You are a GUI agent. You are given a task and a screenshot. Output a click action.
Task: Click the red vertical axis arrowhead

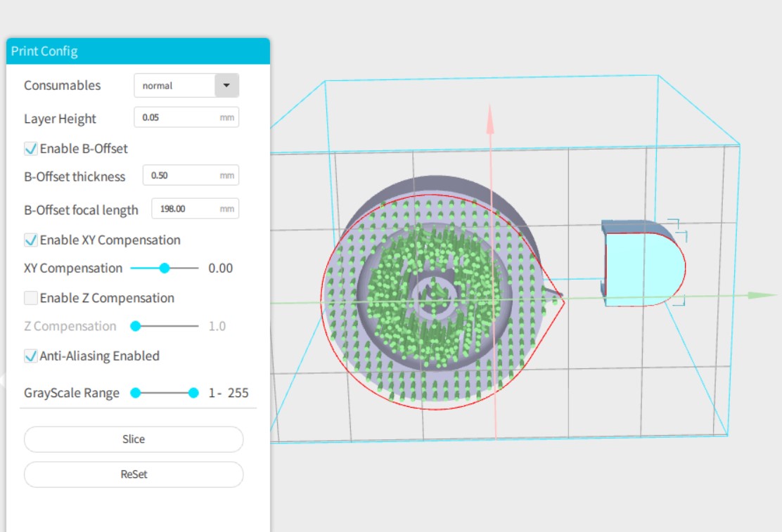tap(490, 121)
